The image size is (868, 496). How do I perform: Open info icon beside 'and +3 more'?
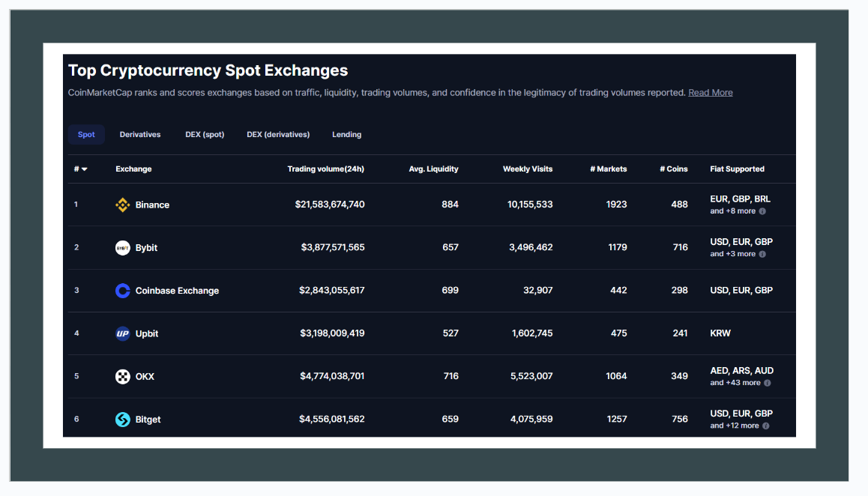pos(762,254)
